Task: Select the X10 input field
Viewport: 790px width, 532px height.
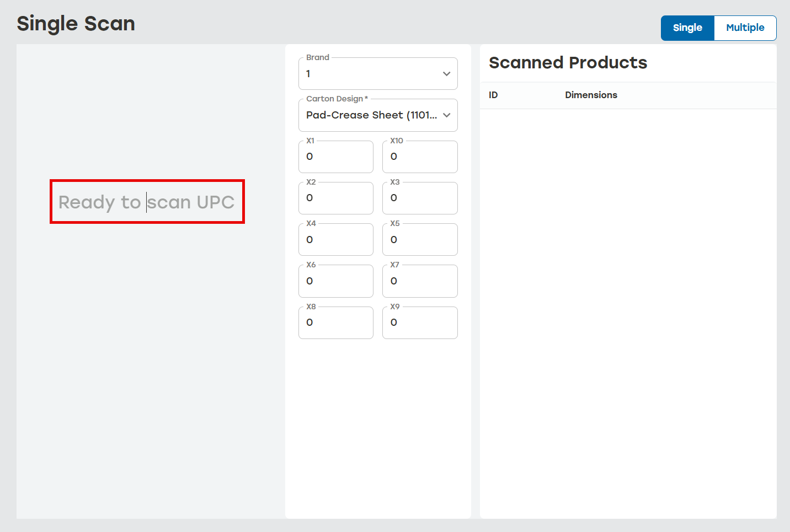Action: pos(420,157)
